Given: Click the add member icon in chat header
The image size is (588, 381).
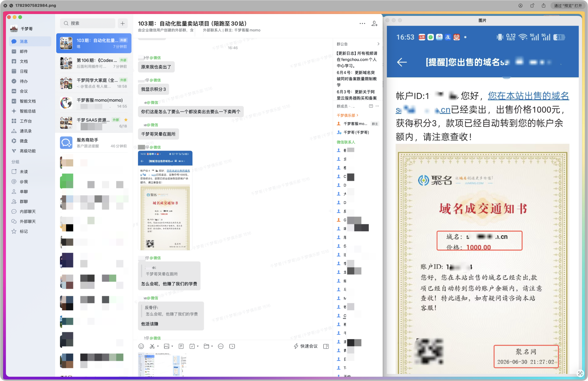Looking at the screenshot, I should point(375,23).
